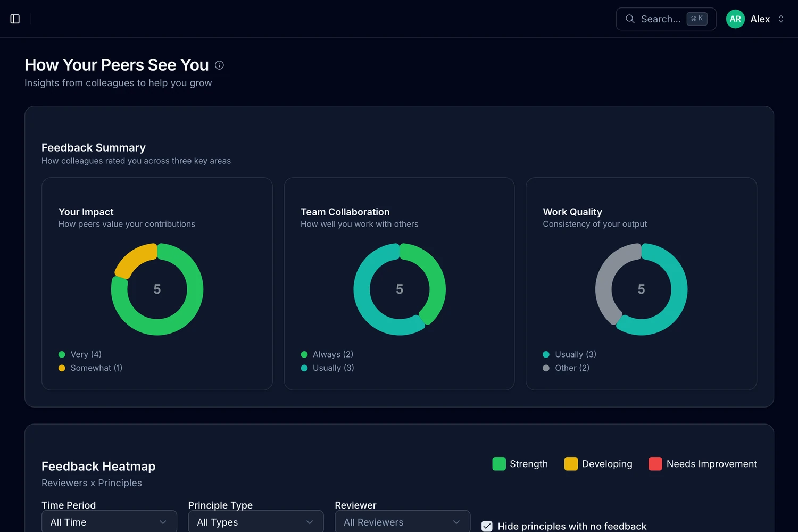Click Usually (3) dot in Work Quality
The image size is (798, 532).
546,354
